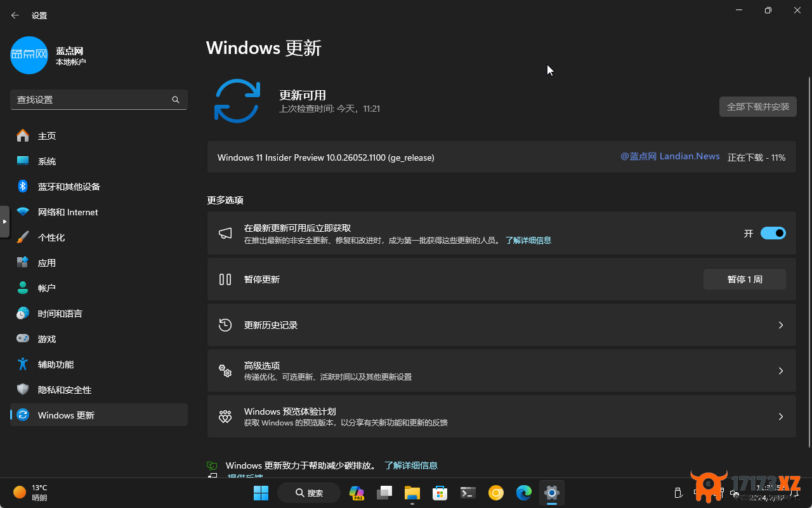Open 了解详细信息 link next to latest updates

click(528, 241)
